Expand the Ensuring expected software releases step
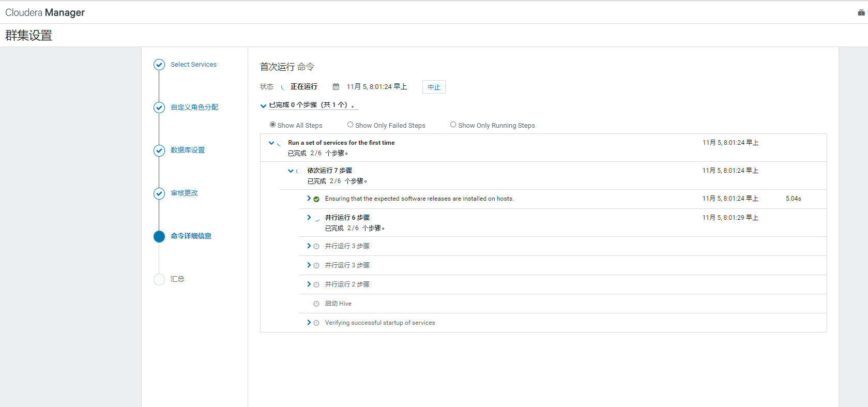 pyautogui.click(x=309, y=199)
